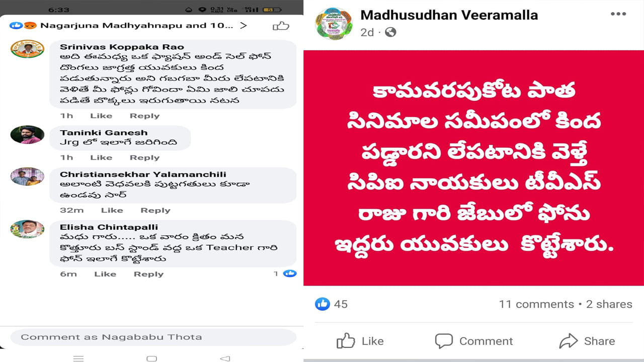
Task: Reply to Taninki Ganesh's comment
Action: coord(144,157)
